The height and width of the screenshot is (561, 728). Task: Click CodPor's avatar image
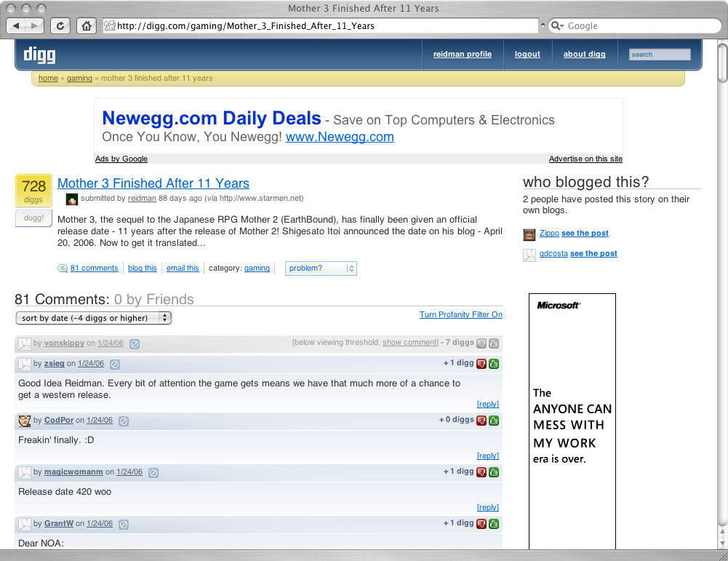25,421
